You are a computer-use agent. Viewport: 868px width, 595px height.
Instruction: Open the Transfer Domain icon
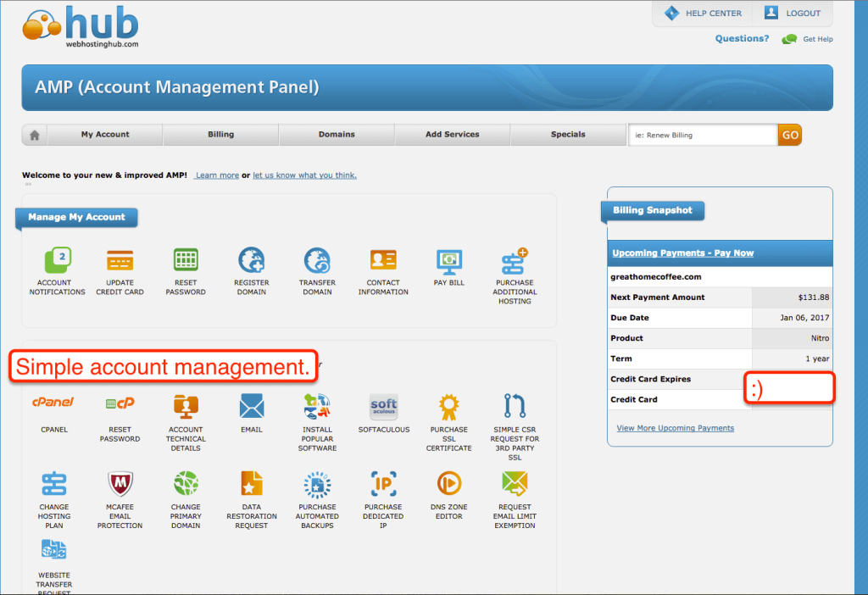[x=317, y=260]
